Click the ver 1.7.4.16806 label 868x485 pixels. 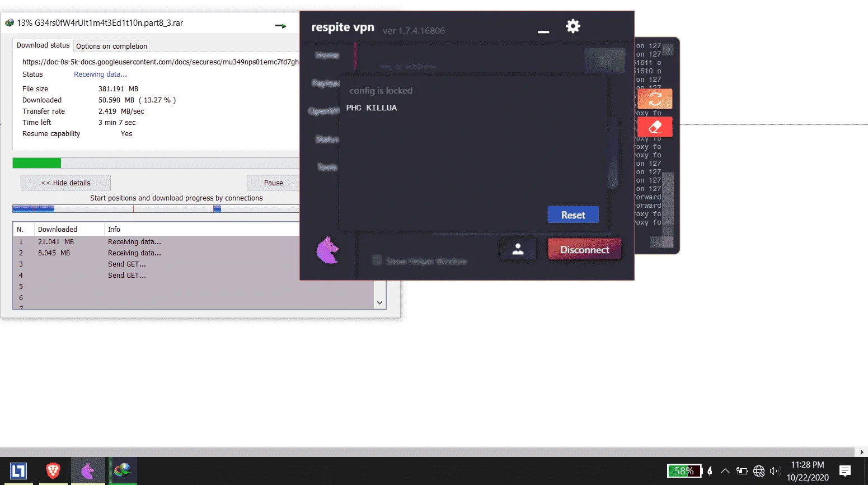(x=414, y=31)
